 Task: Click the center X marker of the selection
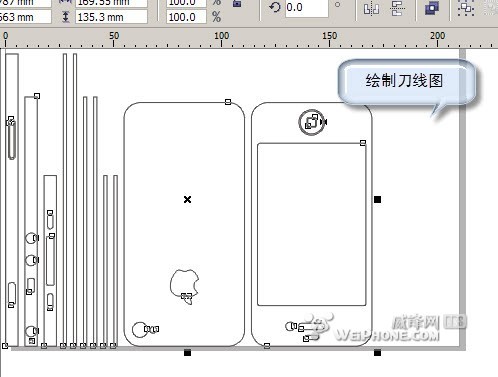click(187, 199)
